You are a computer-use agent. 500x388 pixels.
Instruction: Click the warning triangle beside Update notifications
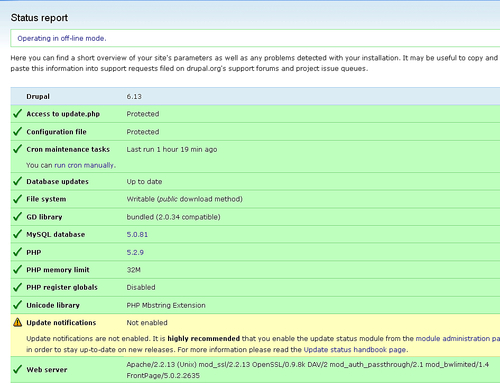17,323
